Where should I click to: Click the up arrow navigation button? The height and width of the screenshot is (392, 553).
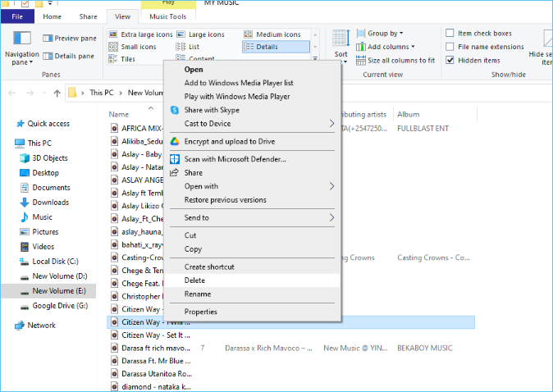tap(57, 93)
